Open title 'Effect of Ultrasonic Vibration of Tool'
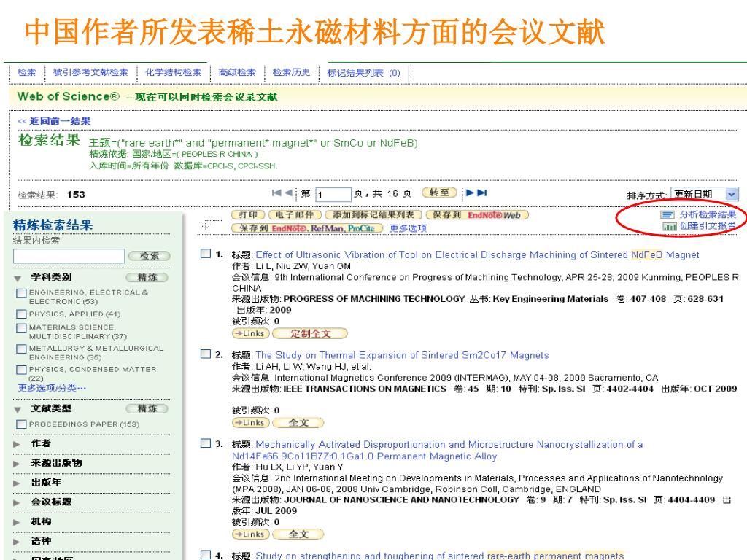Image resolution: width=747 pixels, height=560 pixels. click(477, 254)
